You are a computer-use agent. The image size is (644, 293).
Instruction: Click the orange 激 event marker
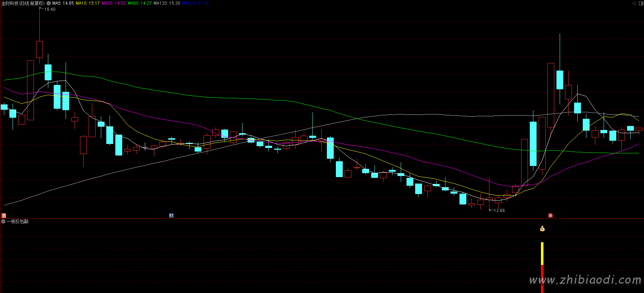4,216
